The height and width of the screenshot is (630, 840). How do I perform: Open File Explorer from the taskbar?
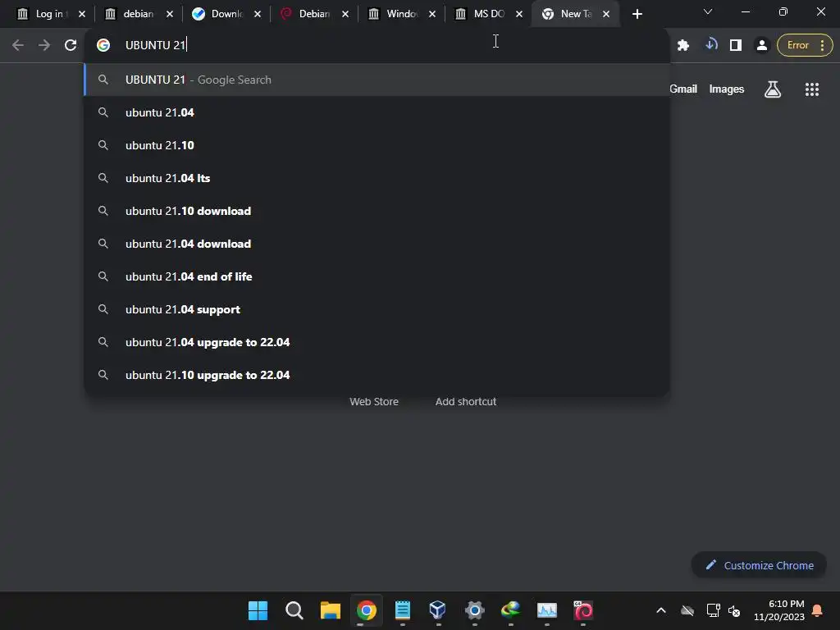pos(330,610)
